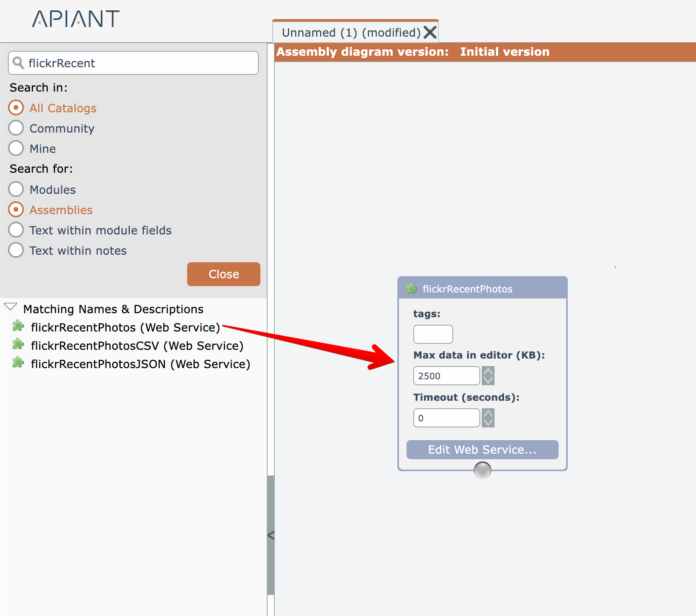This screenshot has height=616, width=696.
Task: Increase Max data in editor value
Action: (488, 372)
